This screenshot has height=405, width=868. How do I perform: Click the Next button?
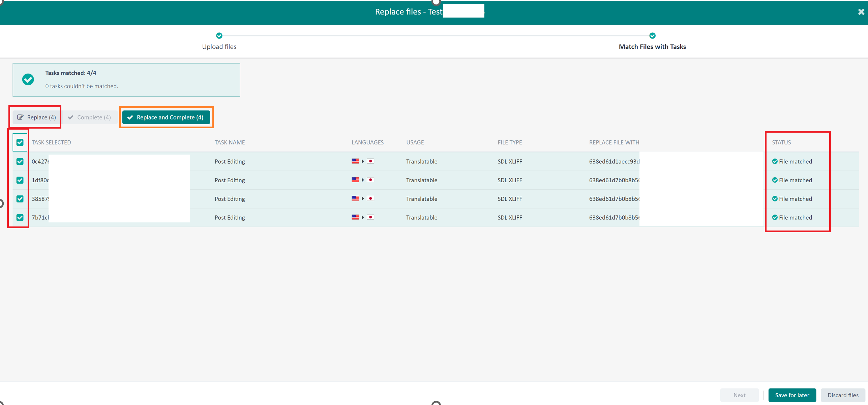(x=739, y=395)
